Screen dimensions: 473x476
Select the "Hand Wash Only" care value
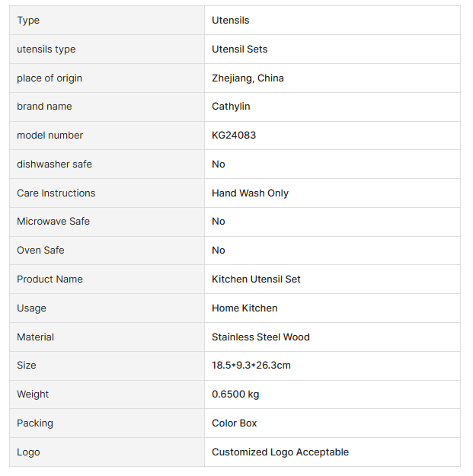[x=250, y=193]
